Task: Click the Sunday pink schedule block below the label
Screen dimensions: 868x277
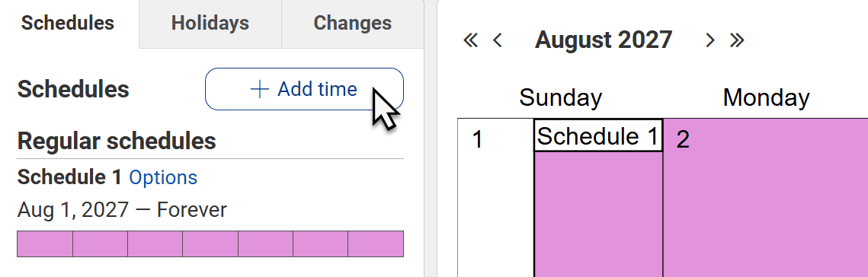Action: point(598,214)
